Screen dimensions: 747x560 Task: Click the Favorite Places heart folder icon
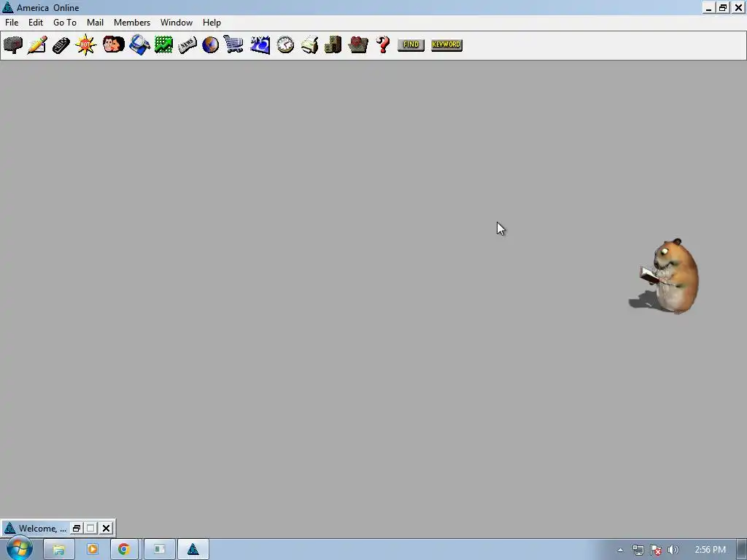pos(357,44)
